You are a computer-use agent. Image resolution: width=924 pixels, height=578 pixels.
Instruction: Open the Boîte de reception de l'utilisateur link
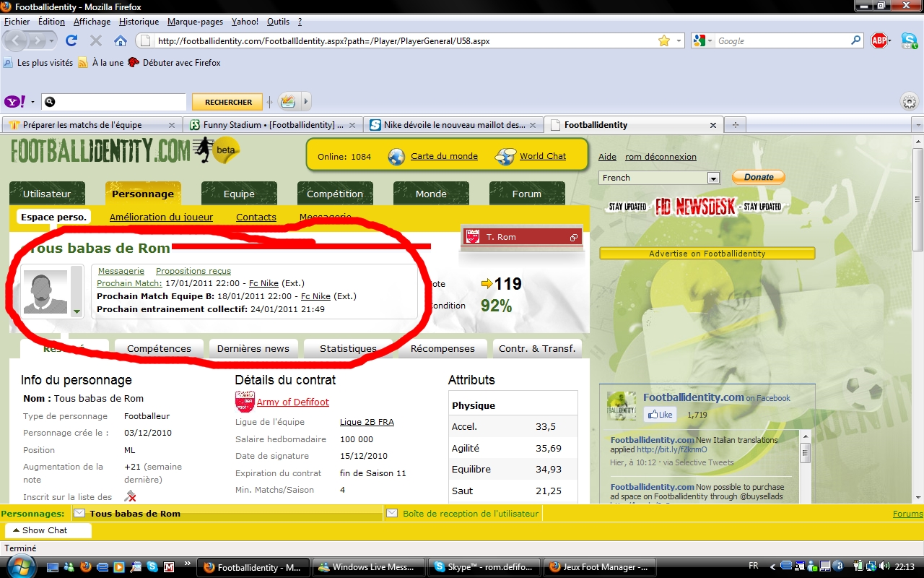click(471, 514)
